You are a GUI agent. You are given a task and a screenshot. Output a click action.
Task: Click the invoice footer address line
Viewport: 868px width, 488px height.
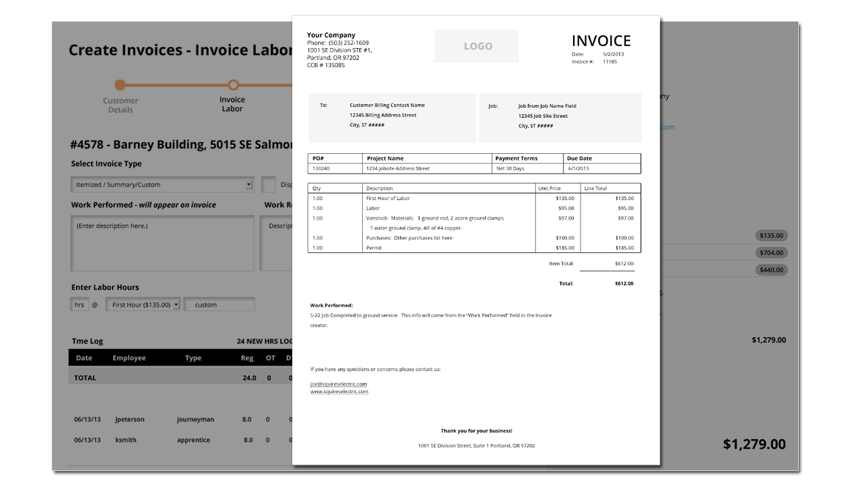[476, 445]
